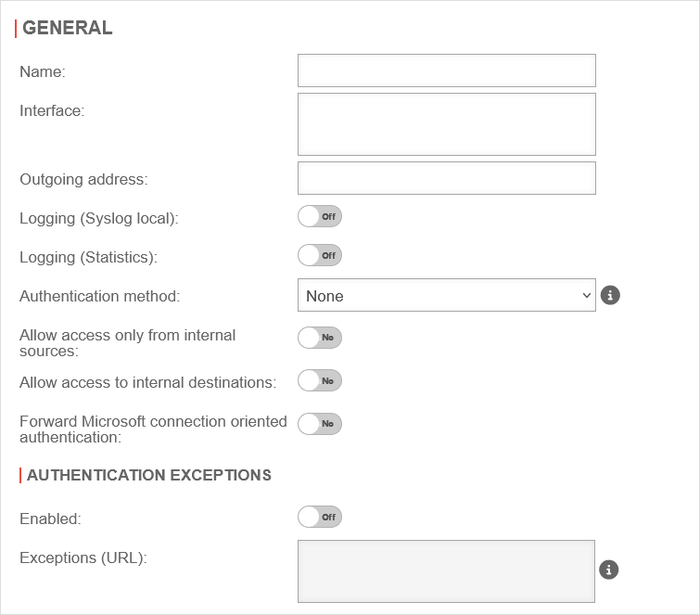This screenshot has height=615, width=700.
Task: Click the GENERAL section heading
Action: coord(67,28)
